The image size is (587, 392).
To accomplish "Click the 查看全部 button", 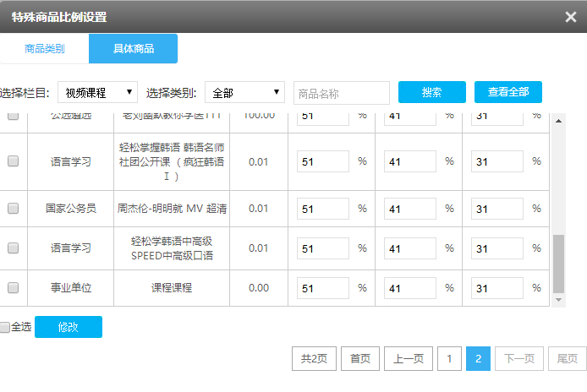I will coord(507,92).
